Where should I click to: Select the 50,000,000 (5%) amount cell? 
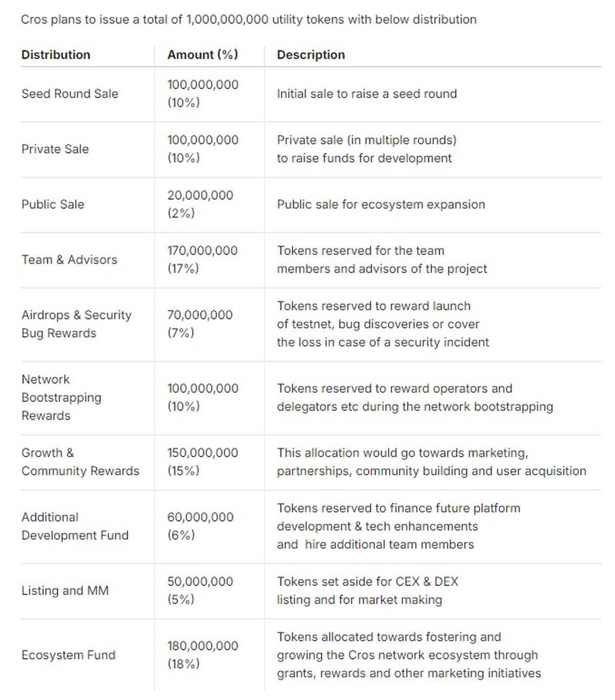click(200, 590)
